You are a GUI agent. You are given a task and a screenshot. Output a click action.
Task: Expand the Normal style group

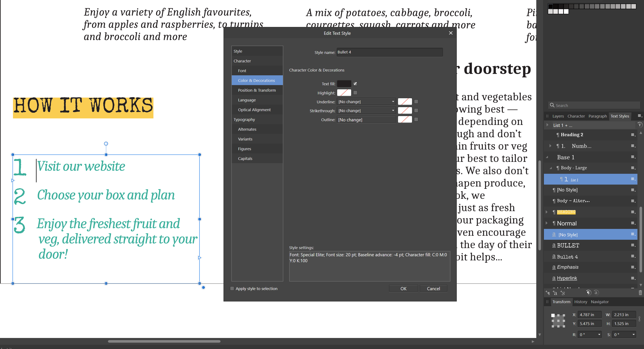(x=546, y=223)
